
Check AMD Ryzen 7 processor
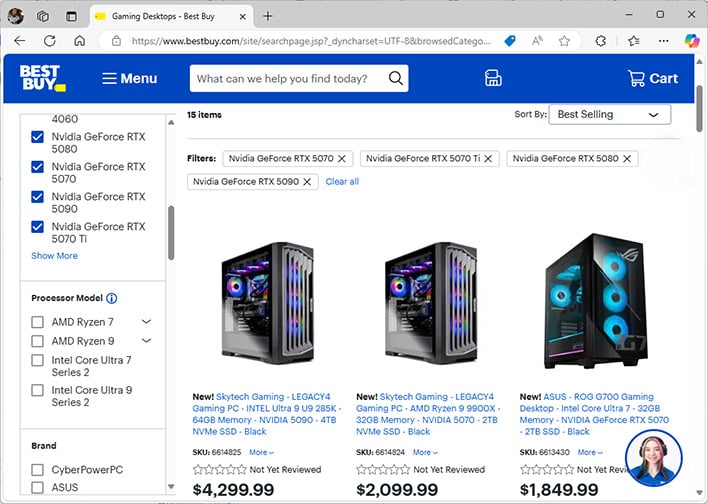click(37, 322)
